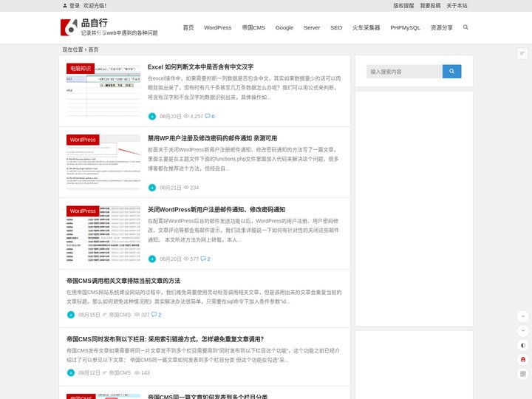Click author avatar on the 08月12日 post
Image resolution: width=532 pixels, height=399 pixels.
click(x=71, y=373)
